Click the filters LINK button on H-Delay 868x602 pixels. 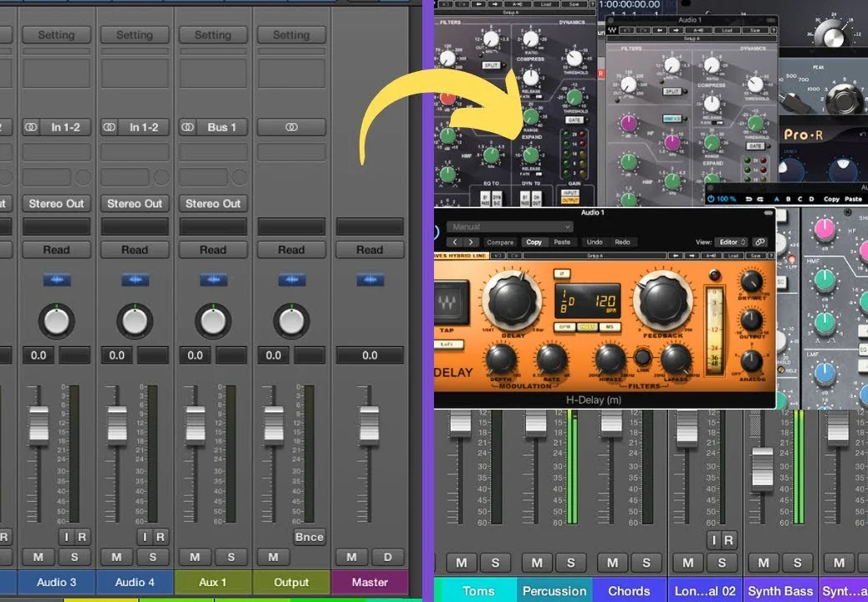pyautogui.click(x=642, y=356)
